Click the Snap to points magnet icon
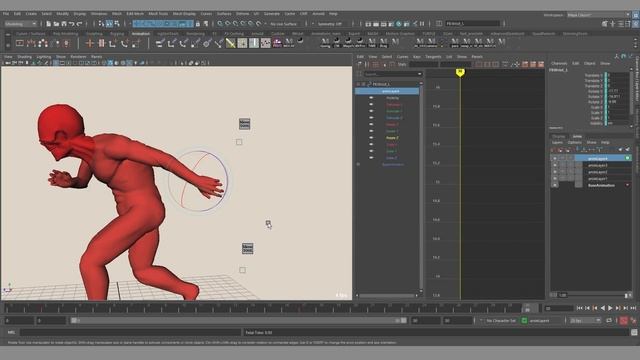Image resolution: width=640 pixels, height=360 pixels. (x=236, y=24)
